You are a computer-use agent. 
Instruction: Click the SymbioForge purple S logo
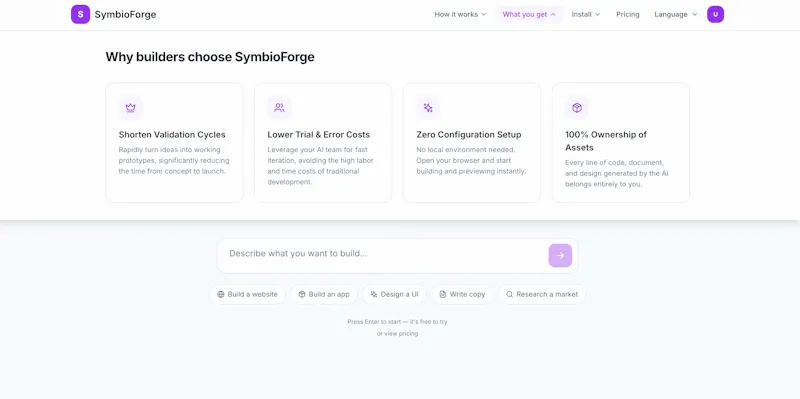pyautogui.click(x=80, y=14)
